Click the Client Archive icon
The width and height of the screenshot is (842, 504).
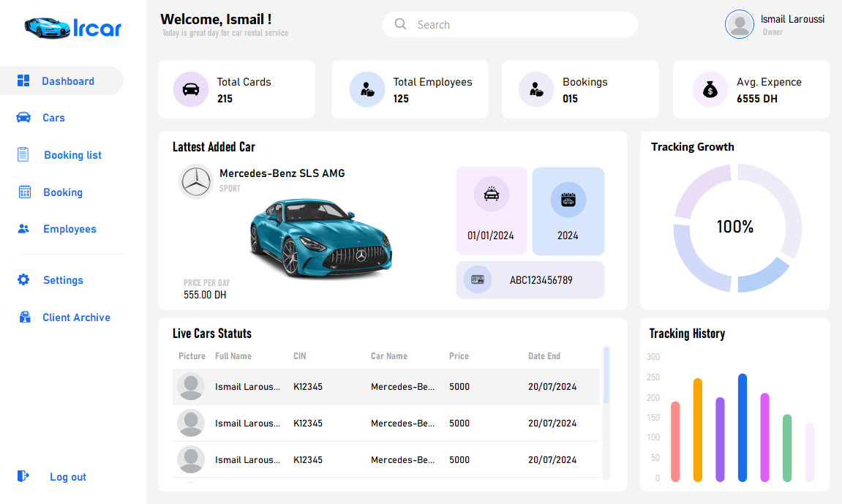(x=25, y=317)
